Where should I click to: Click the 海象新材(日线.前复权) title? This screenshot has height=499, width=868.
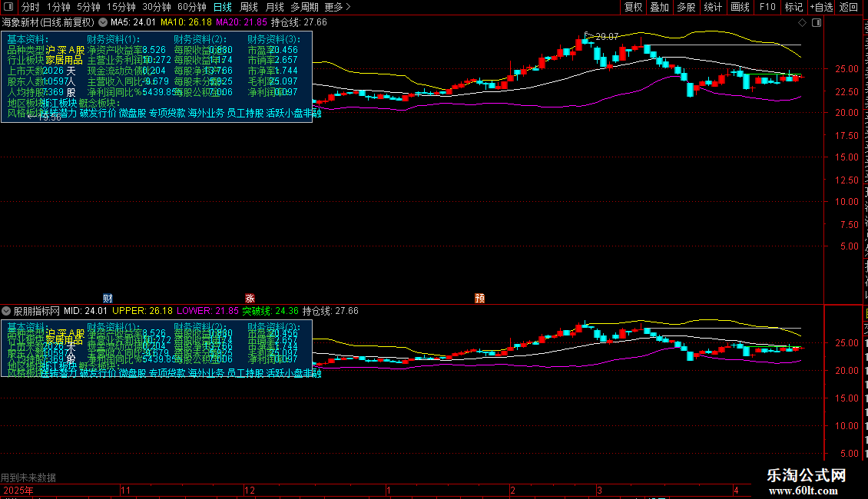[x=48, y=23]
